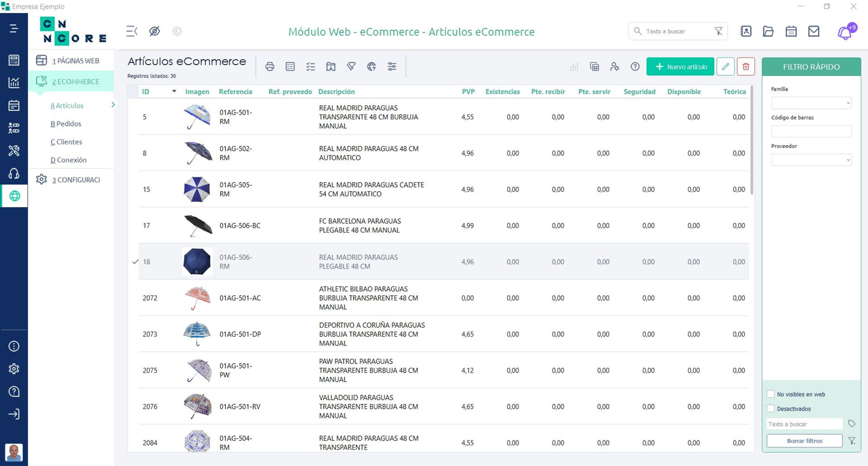Viewport: 868px width, 466px height.
Task: Click the funnel icon beside Borrar filtros
Action: [x=852, y=441]
